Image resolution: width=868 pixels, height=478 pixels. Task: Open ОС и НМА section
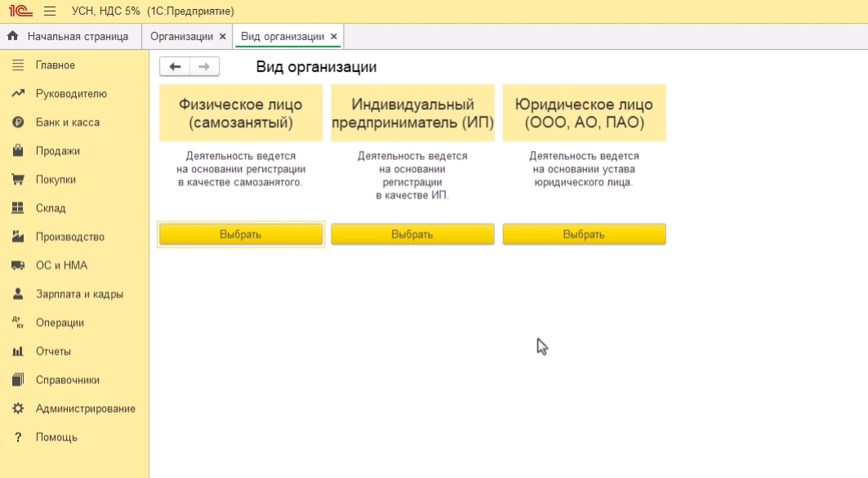tap(61, 266)
